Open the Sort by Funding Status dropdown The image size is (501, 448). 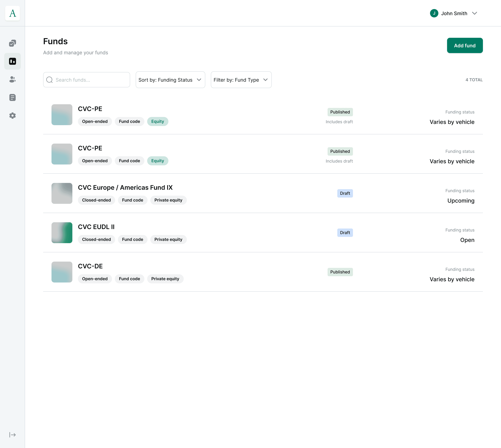(x=170, y=80)
